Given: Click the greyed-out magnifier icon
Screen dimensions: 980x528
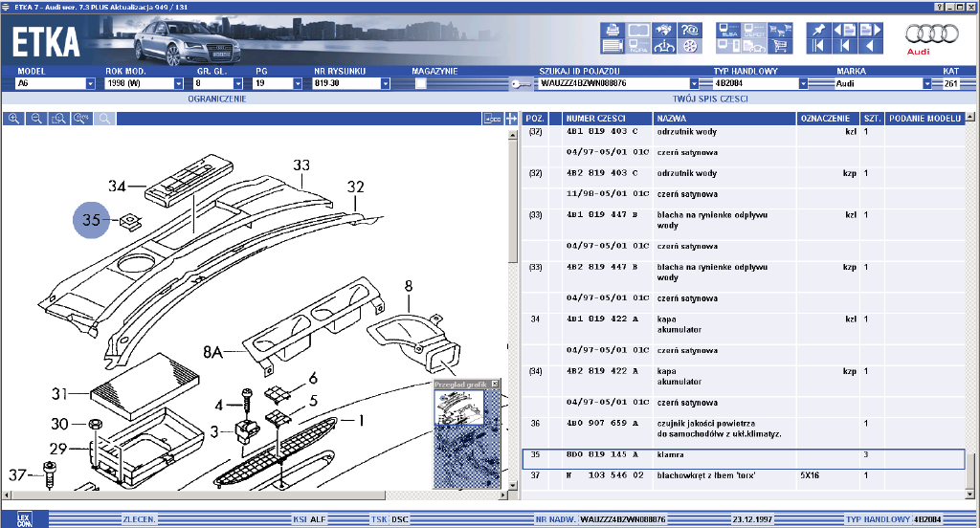Looking at the screenshot, I should pyautogui.click(x=104, y=119).
